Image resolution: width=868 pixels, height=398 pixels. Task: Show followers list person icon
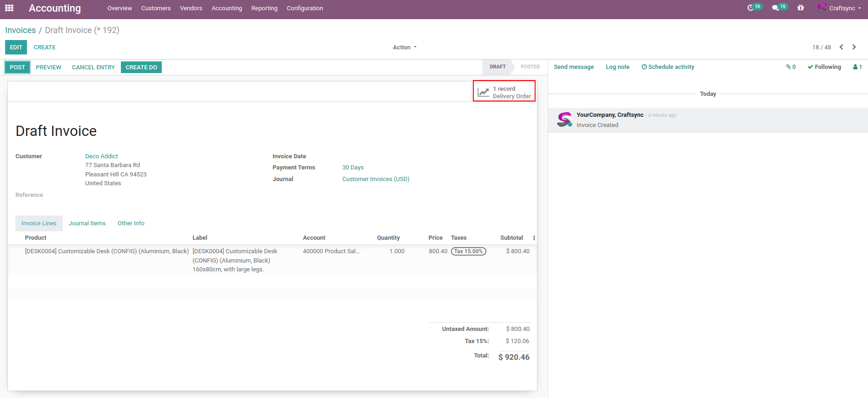[857, 67]
